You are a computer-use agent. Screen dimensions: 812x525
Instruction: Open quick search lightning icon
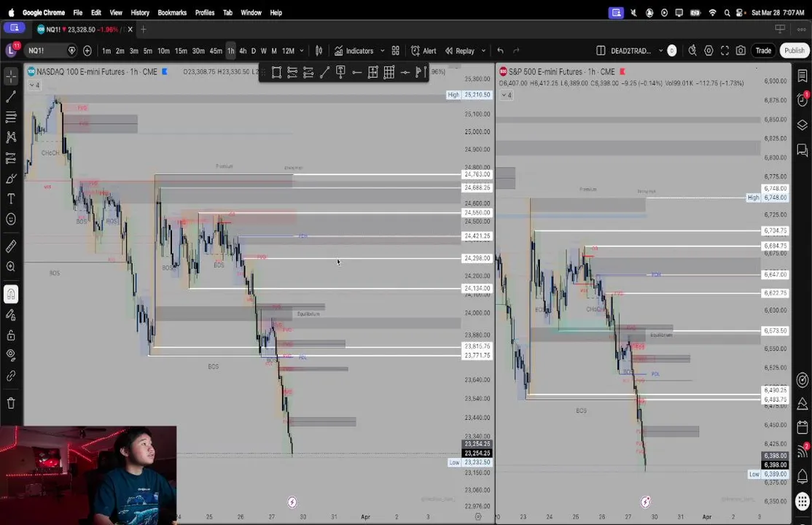692,50
